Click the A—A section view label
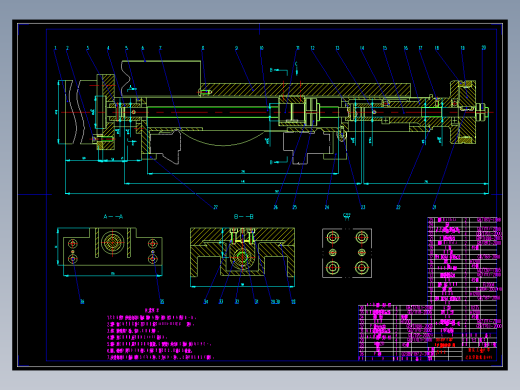 tap(113, 217)
